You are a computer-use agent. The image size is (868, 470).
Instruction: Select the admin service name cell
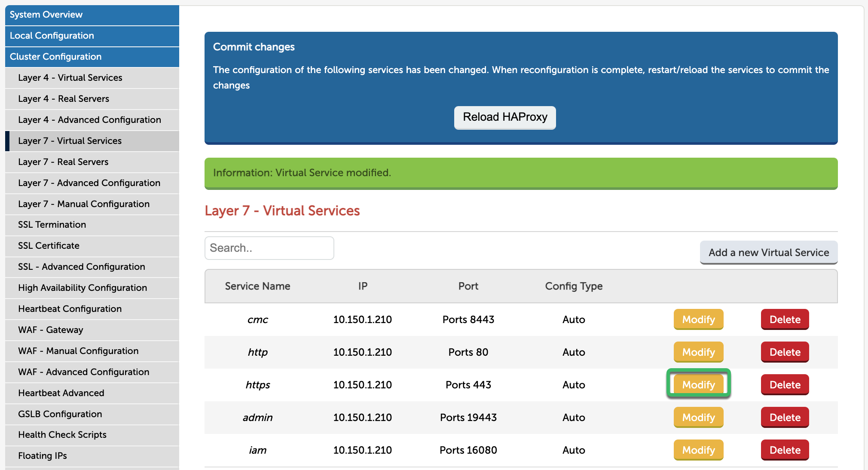tap(257, 418)
